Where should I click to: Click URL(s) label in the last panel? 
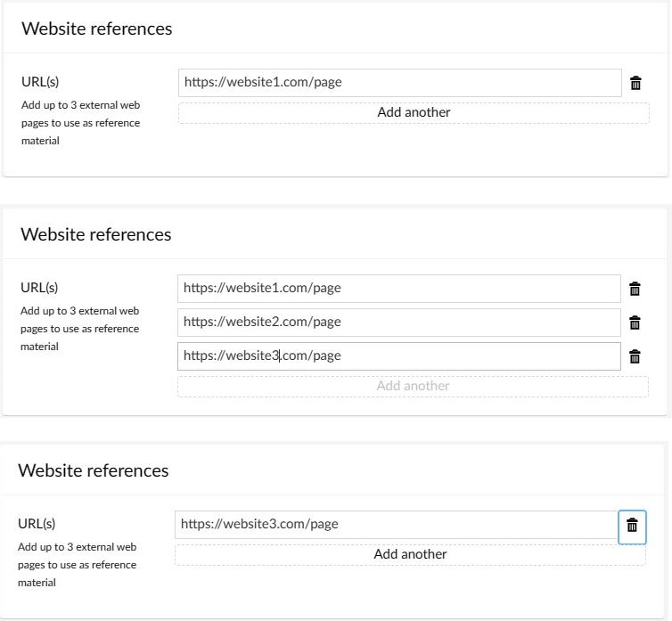click(37, 524)
